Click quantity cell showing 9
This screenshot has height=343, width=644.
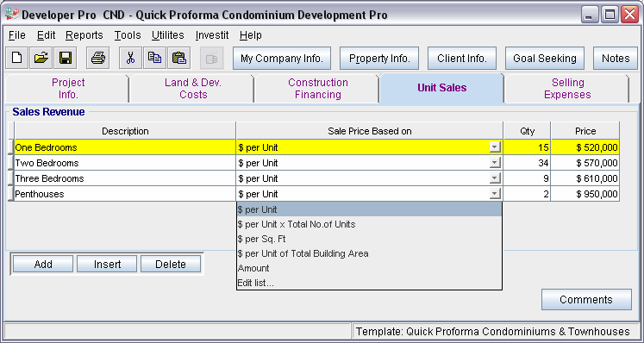point(527,178)
